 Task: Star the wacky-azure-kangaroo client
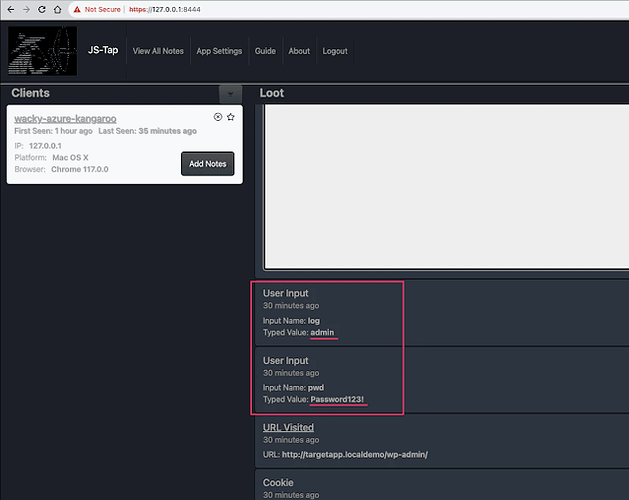(231, 117)
